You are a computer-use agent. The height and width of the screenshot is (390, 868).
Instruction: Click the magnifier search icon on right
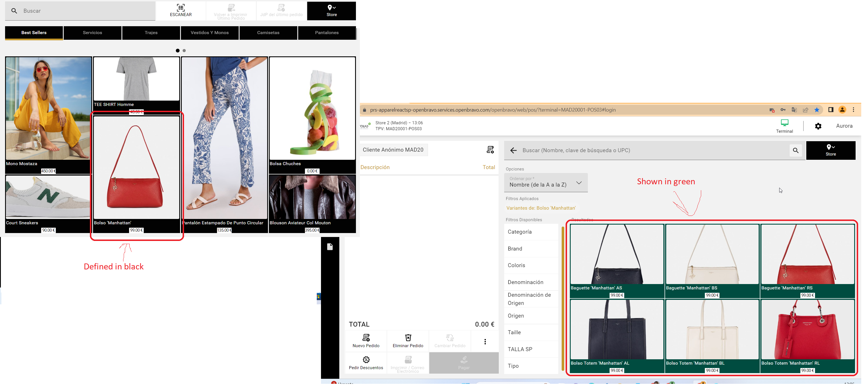(x=796, y=150)
